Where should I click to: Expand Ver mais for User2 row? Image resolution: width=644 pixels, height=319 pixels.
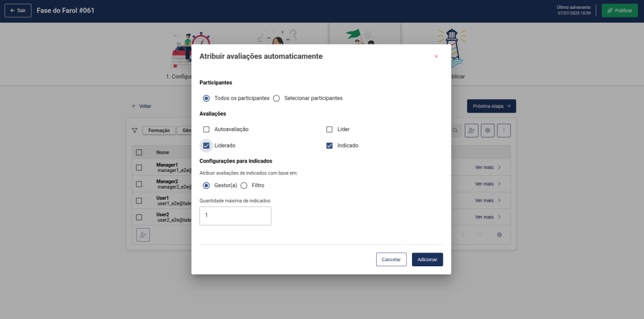tap(488, 217)
